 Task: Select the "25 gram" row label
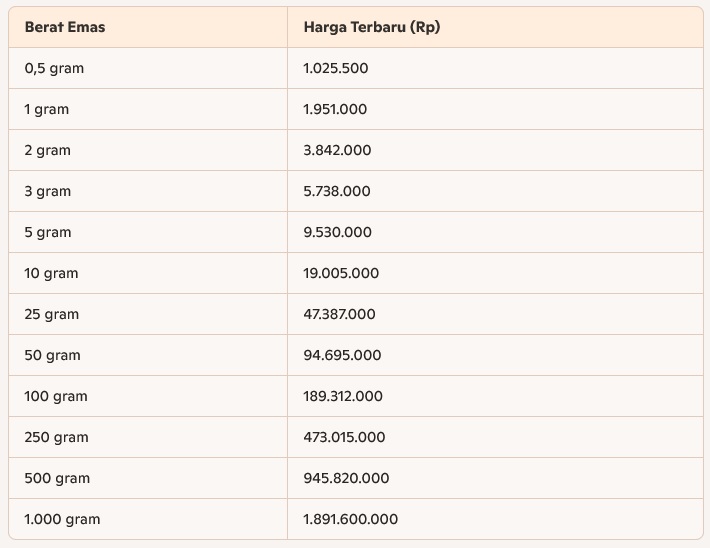pos(52,314)
